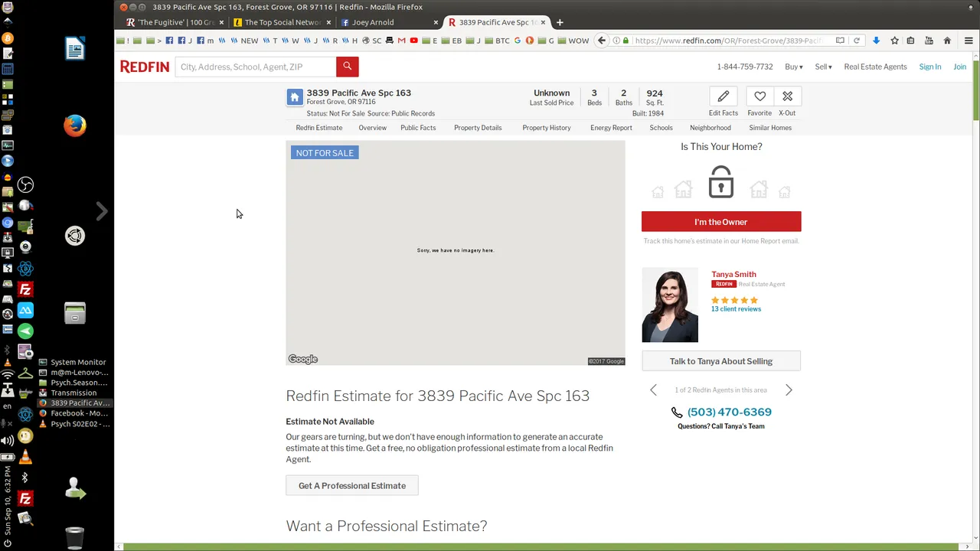Launch Firefox from the desktop icon
Screen dimensions: 980x551
[75, 125]
